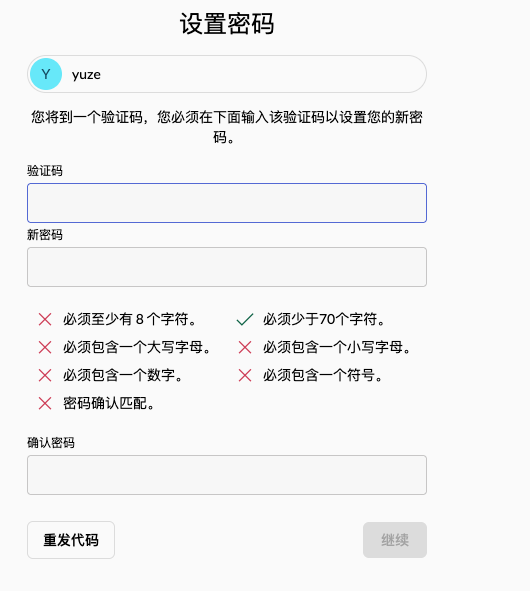Click the 继续 continue button
Screen dimensions: 530x591
tap(395, 540)
